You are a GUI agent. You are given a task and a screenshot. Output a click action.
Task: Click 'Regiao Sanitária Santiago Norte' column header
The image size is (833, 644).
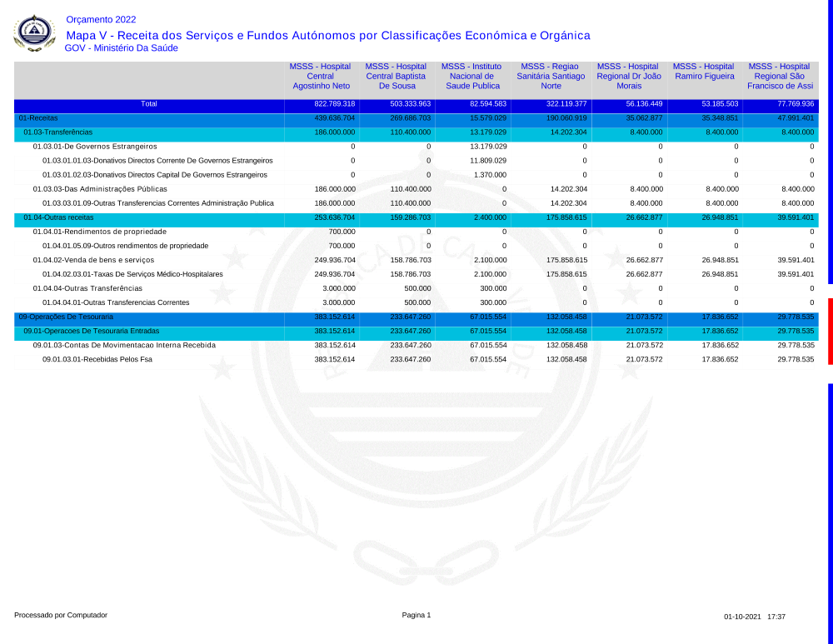[550, 76]
